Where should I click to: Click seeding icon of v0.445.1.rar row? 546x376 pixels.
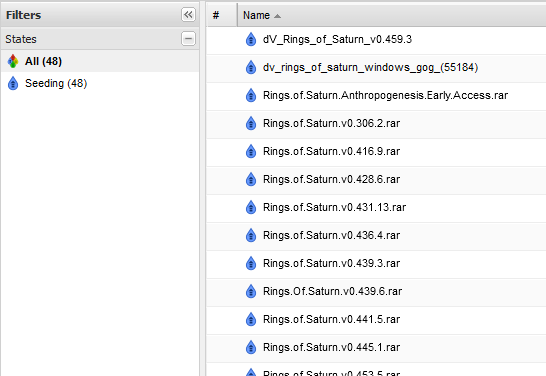click(x=251, y=348)
